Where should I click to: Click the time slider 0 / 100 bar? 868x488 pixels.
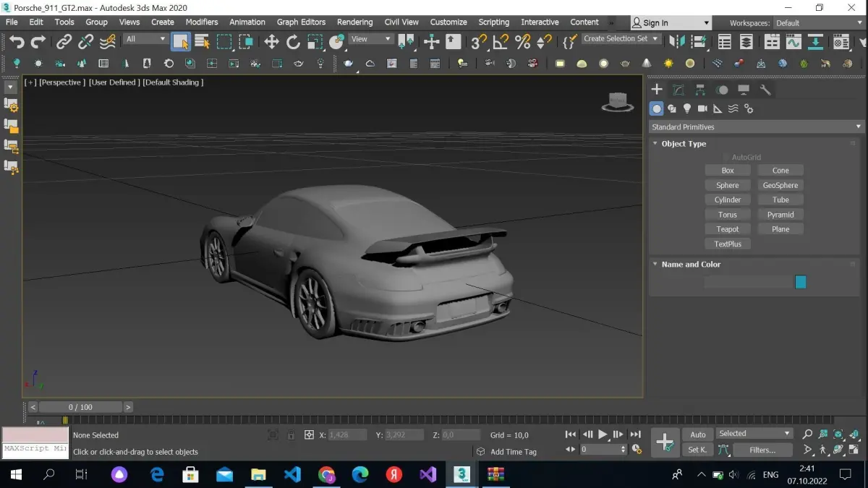pos(81,407)
